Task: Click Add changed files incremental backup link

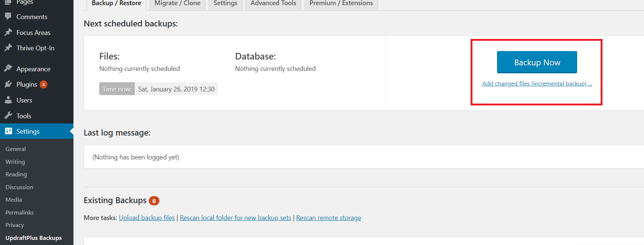Action: [537, 84]
